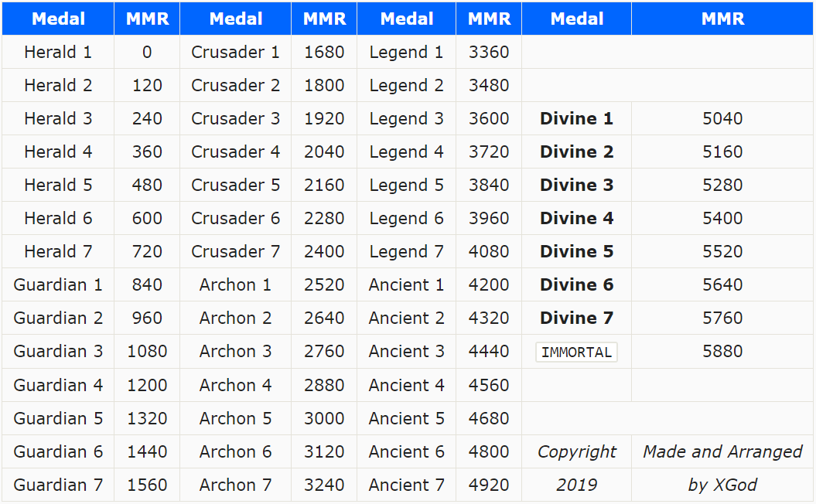Select the 3360 MMR cell

click(489, 53)
